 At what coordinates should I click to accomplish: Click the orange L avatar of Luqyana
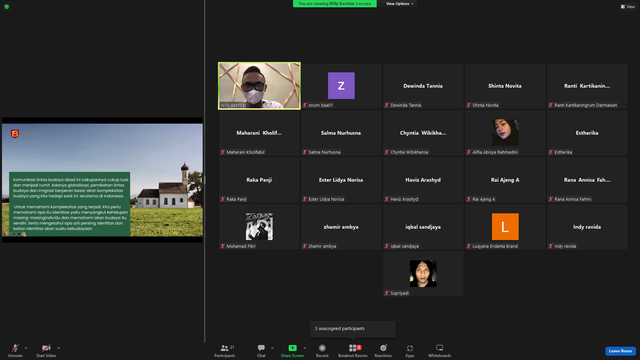[x=505, y=226]
